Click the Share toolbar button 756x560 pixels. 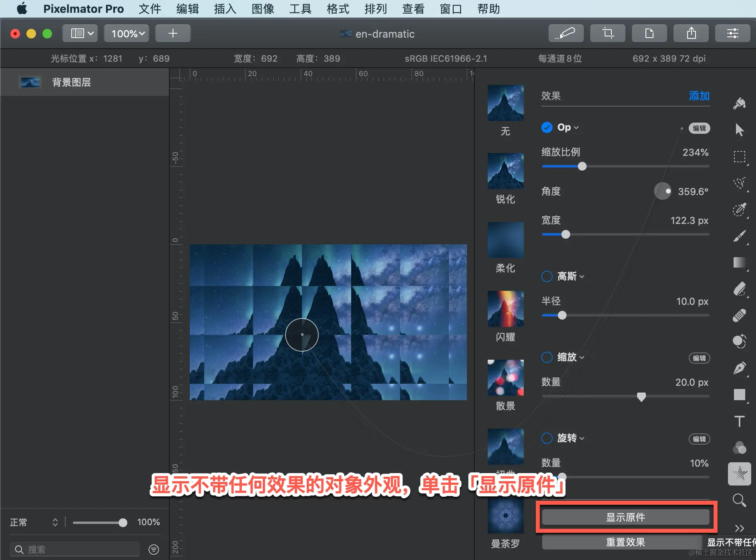click(691, 33)
